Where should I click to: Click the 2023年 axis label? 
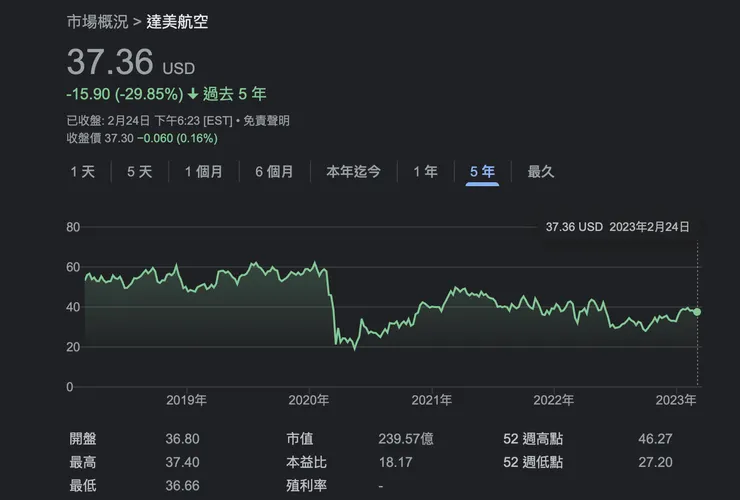pyautogui.click(x=676, y=400)
